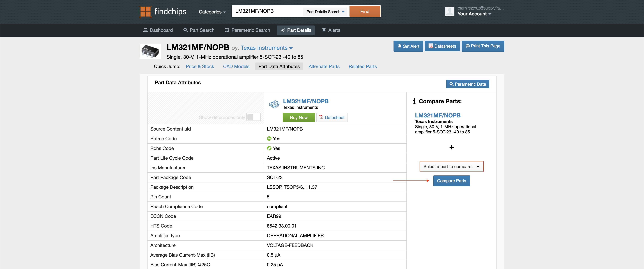Click Print This Page button
644x269 pixels.
(x=482, y=46)
